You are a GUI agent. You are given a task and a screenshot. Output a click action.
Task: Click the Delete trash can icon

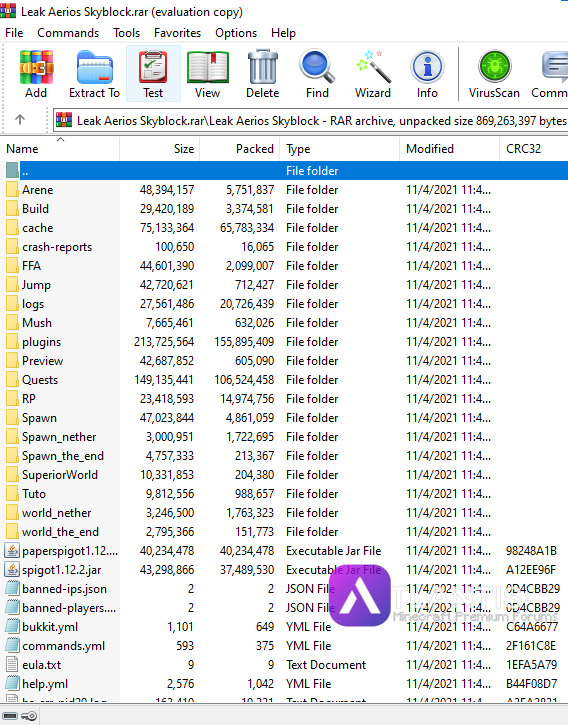[x=262, y=68]
